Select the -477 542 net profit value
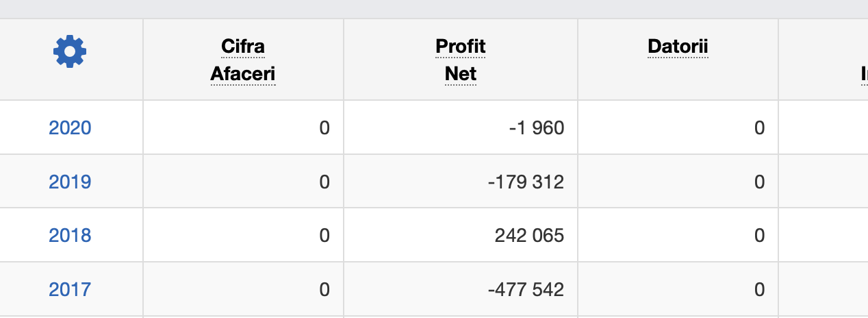868x318 pixels. tap(526, 289)
